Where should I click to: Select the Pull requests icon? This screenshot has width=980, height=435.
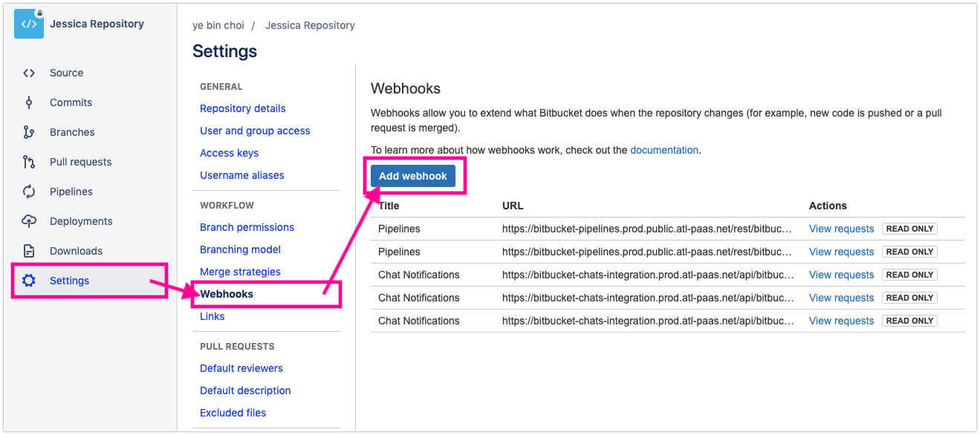tap(29, 162)
